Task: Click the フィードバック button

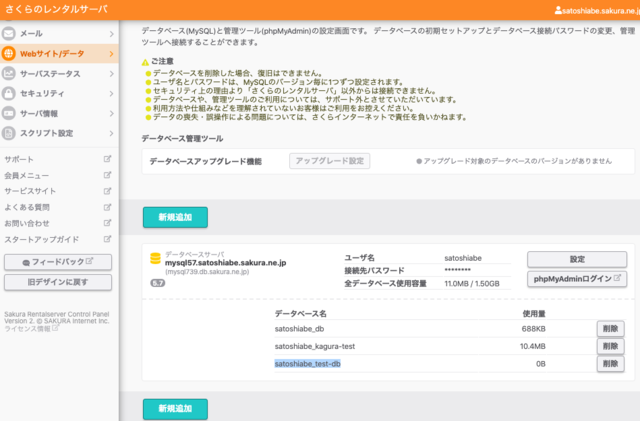Action: coord(58,262)
